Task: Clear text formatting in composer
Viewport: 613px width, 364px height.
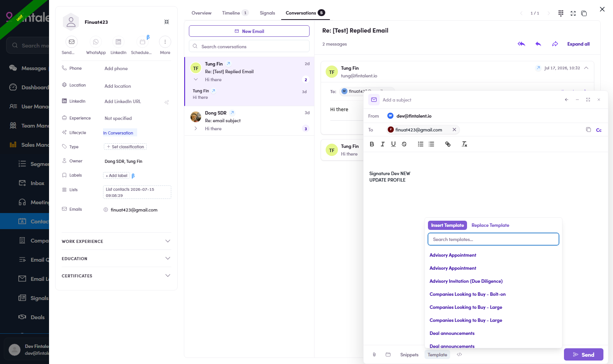Action: pyautogui.click(x=464, y=144)
